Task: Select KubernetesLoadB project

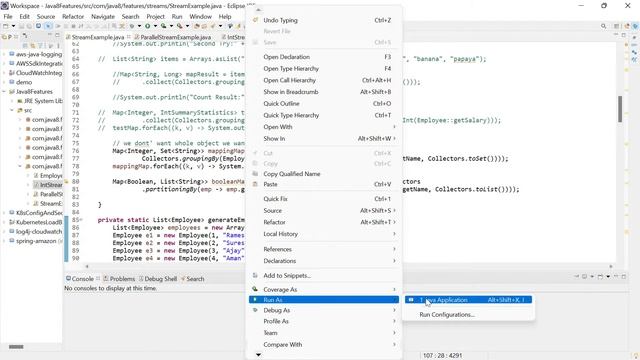Action: coord(35,222)
